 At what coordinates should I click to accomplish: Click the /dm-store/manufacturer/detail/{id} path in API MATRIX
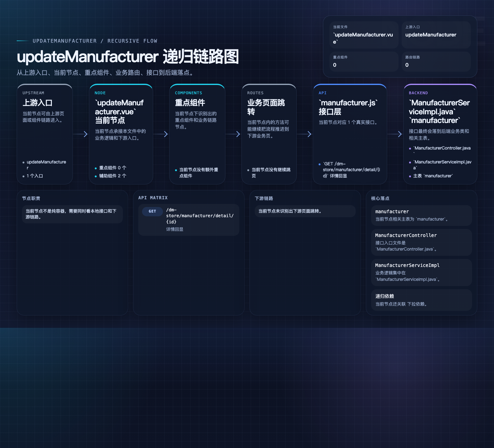click(x=200, y=216)
